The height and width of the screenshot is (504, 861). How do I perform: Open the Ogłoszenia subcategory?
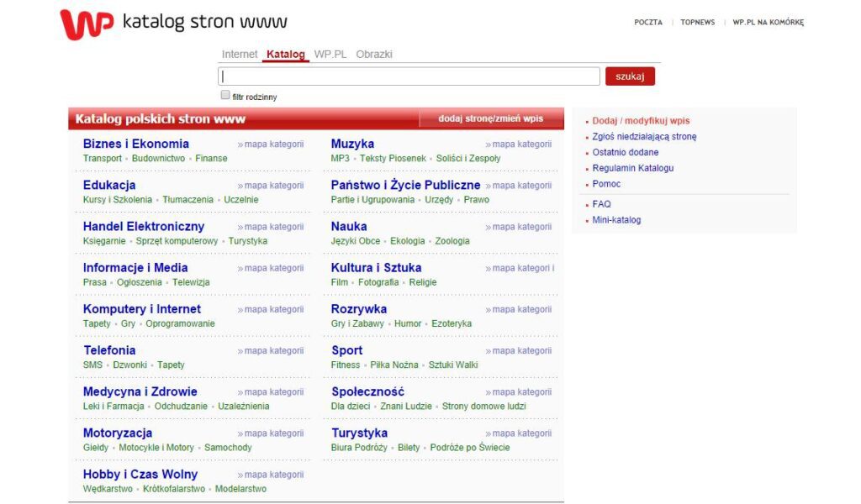click(140, 282)
